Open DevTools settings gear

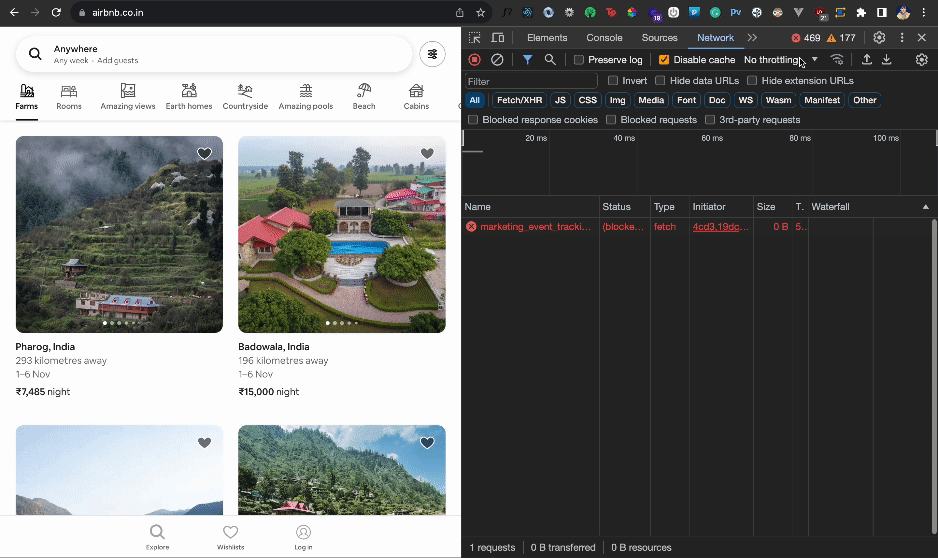click(x=879, y=38)
